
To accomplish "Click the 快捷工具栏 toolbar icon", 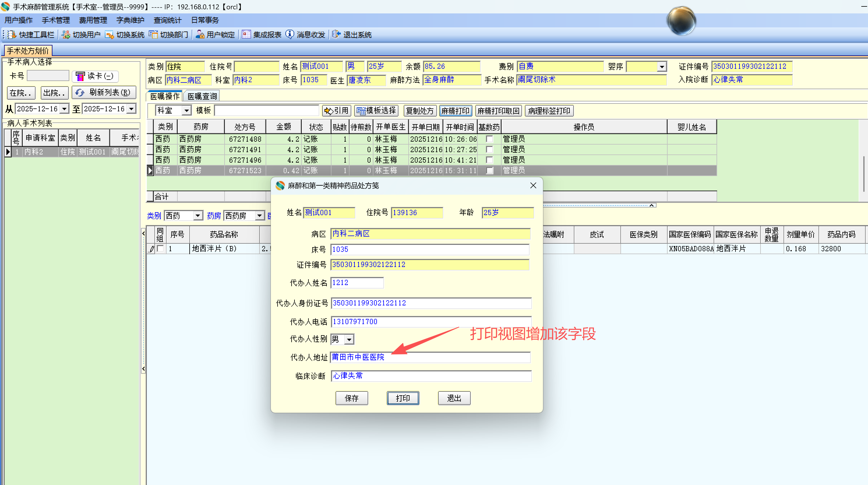I will coord(12,35).
